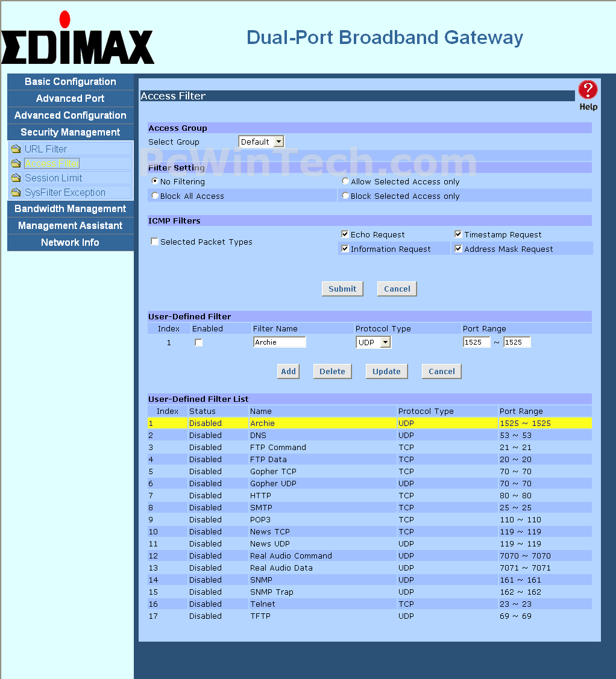Click the Add filter button
Image resolution: width=616 pixels, height=679 pixels.
[289, 371]
